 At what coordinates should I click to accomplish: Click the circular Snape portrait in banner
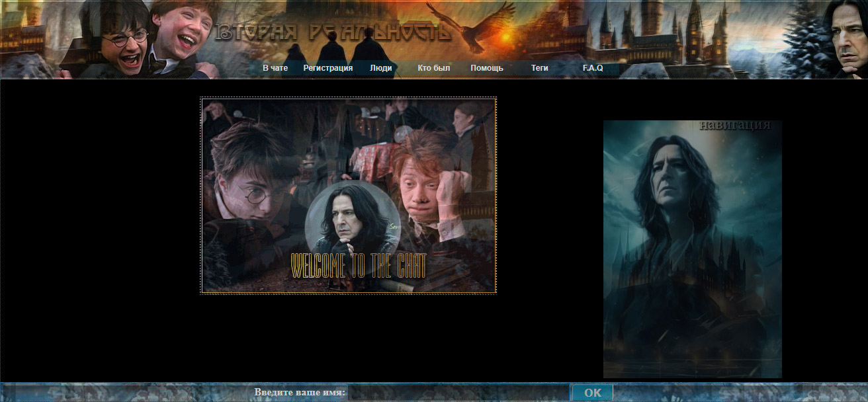[x=352, y=220]
